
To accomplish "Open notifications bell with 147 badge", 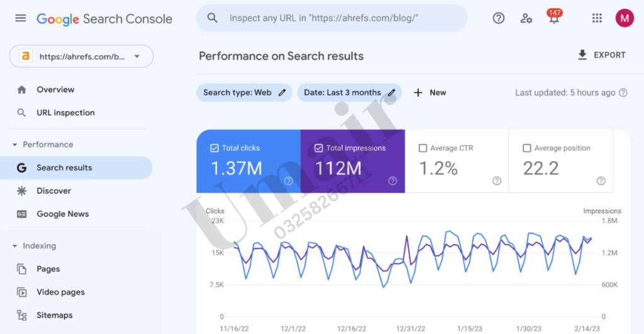I will 554,17.
